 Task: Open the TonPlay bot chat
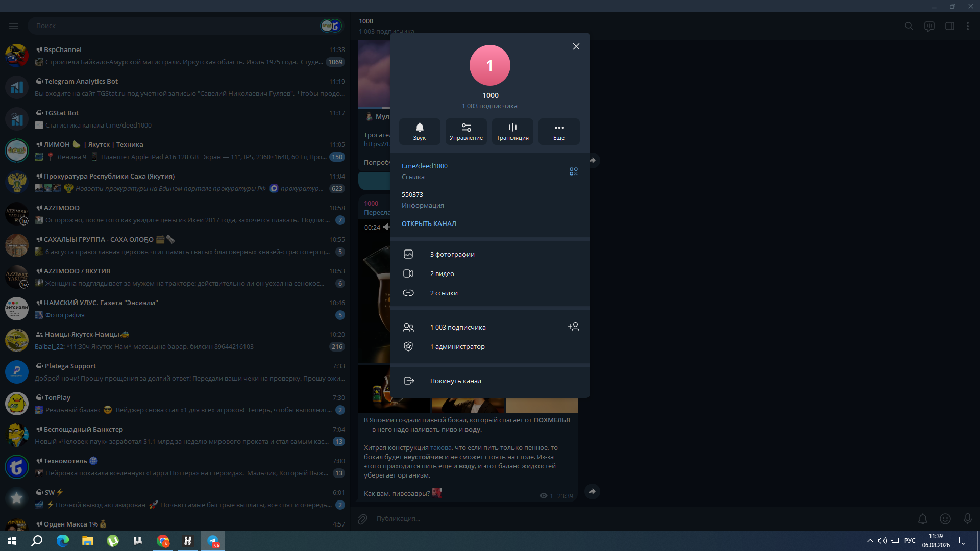coord(175,404)
